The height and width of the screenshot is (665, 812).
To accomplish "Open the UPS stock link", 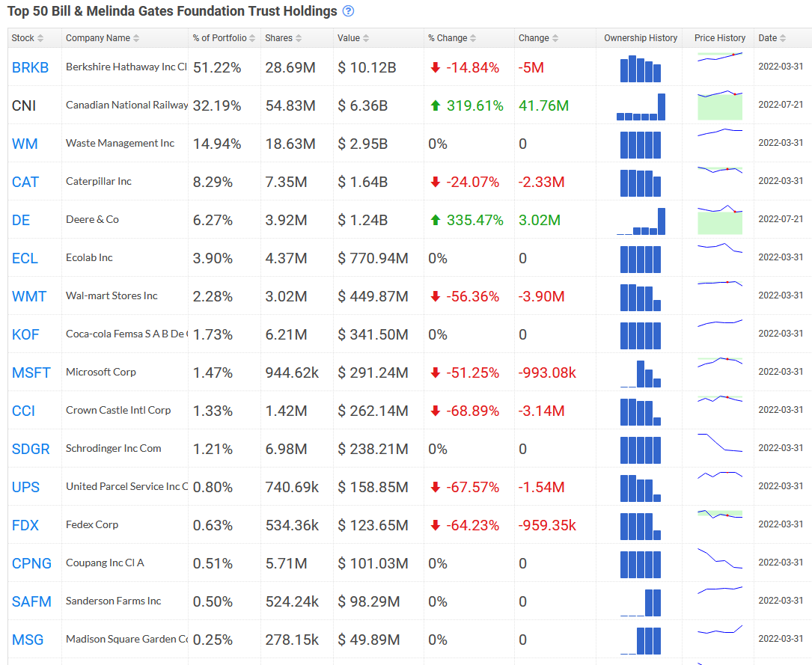I will [25, 488].
